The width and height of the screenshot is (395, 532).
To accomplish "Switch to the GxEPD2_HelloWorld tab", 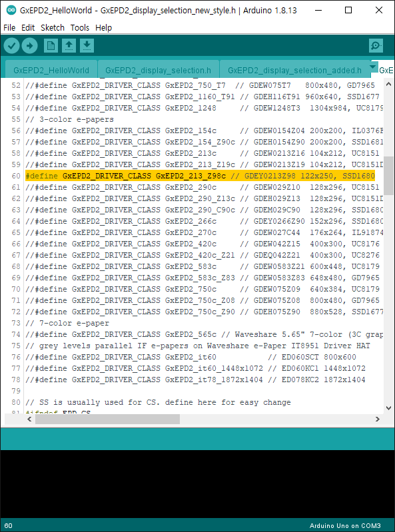I will point(51,70).
